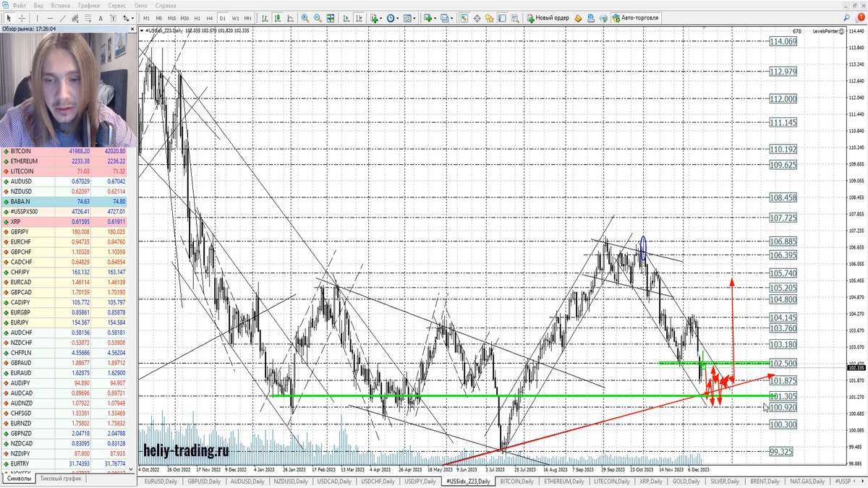Zoom in on the chart
This screenshot has width=868, height=488.
(305, 17)
